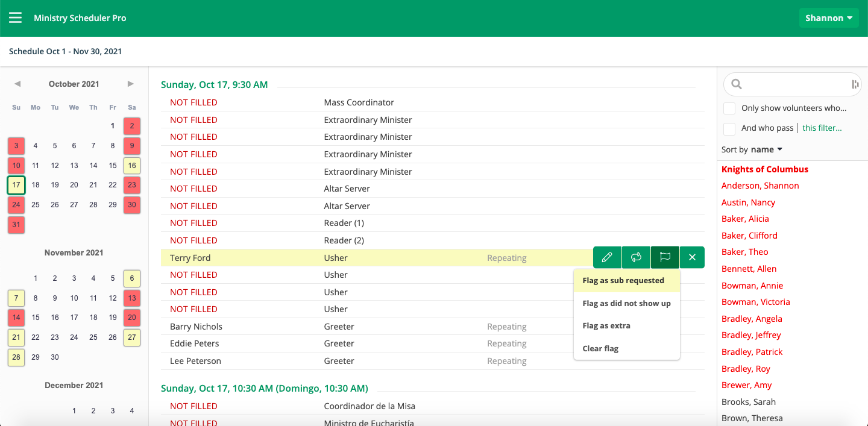Click the magnifier icon in volunteer search

click(x=736, y=84)
